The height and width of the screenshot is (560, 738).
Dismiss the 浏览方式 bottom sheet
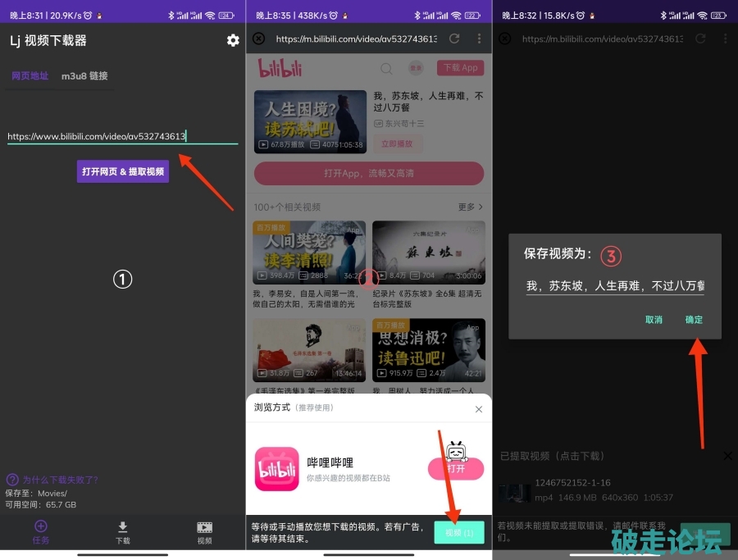point(479,408)
